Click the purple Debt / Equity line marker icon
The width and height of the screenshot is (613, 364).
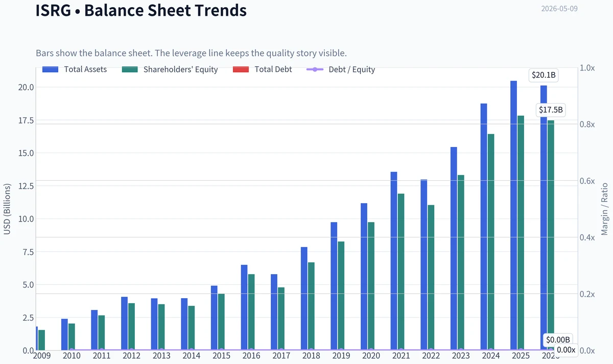[314, 69]
